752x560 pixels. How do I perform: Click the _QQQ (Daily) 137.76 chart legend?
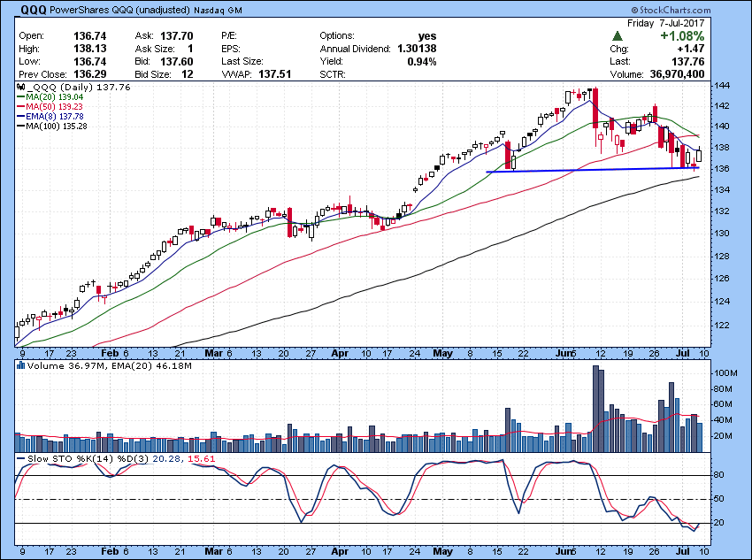point(79,88)
